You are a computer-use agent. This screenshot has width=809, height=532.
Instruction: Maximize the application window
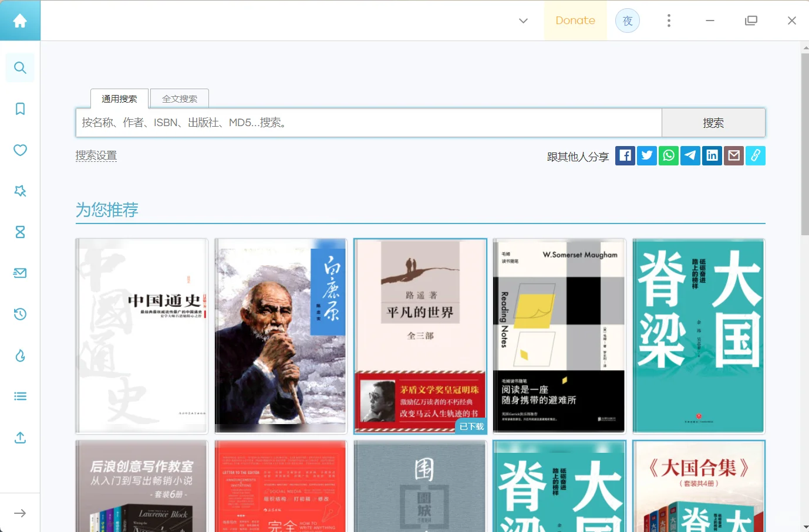[x=751, y=21]
